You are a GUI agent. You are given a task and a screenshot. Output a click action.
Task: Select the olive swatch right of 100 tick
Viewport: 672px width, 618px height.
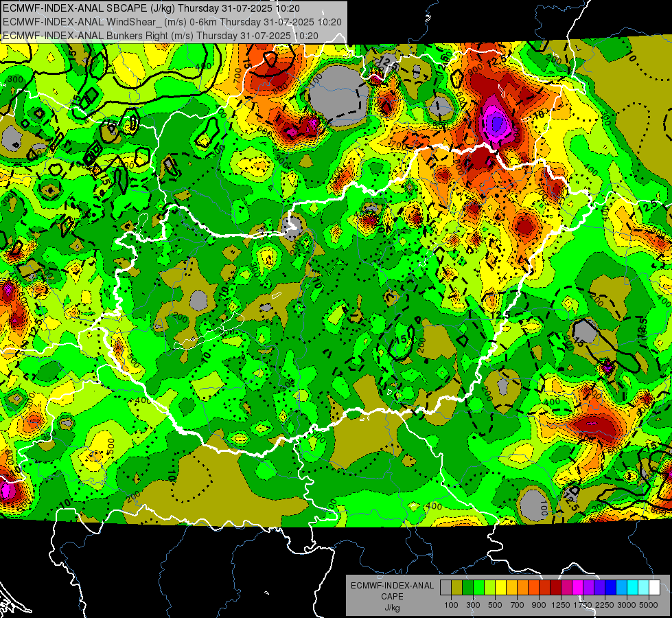[457, 588]
